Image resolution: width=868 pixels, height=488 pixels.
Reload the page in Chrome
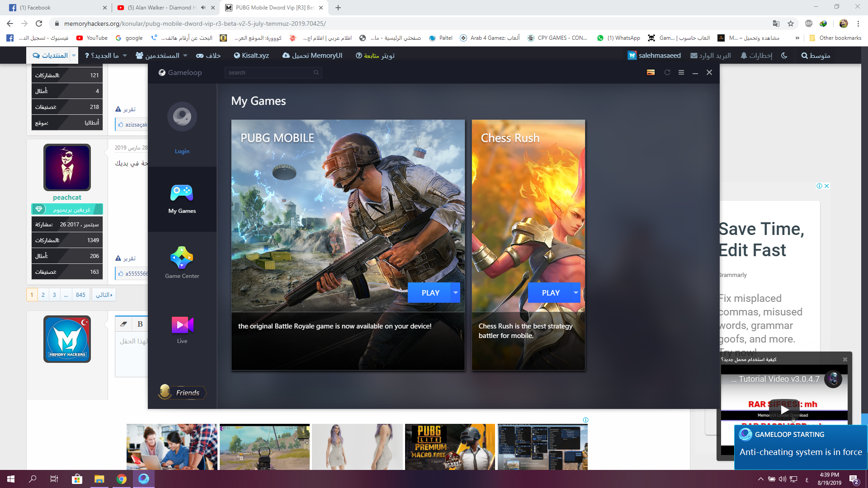[x=39, y=23]
